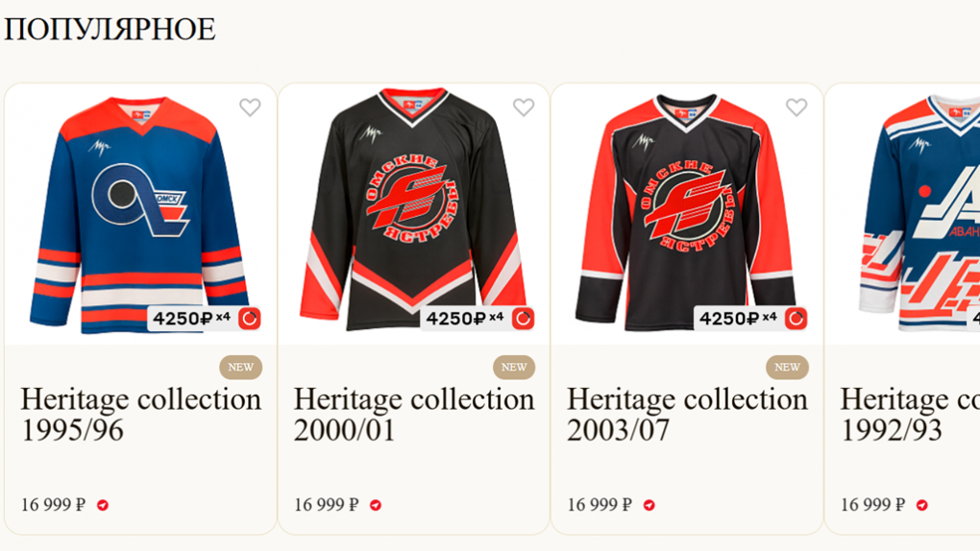Favorite the Heritage collection 1995/96 jersey

coord(250,108)
